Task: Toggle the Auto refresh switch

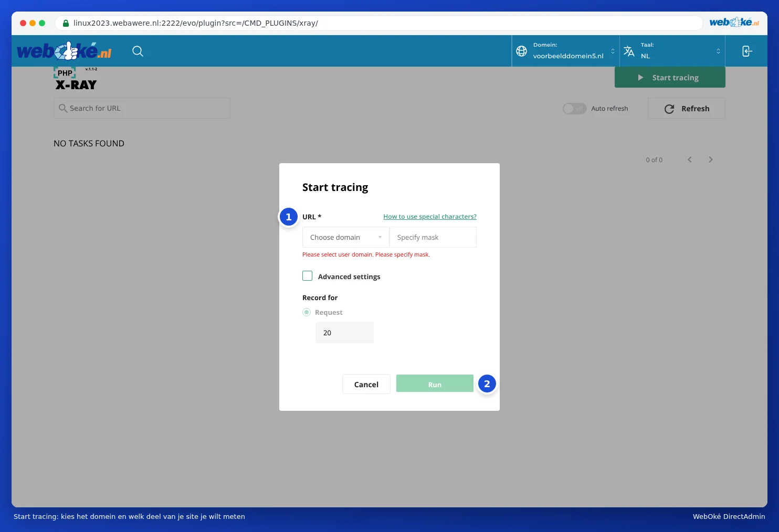Action: pos(574,109)
